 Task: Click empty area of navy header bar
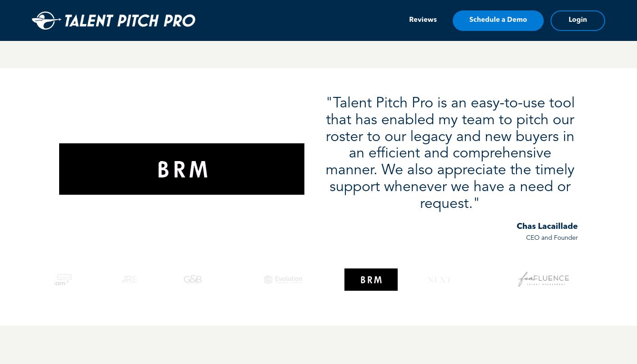300,20
